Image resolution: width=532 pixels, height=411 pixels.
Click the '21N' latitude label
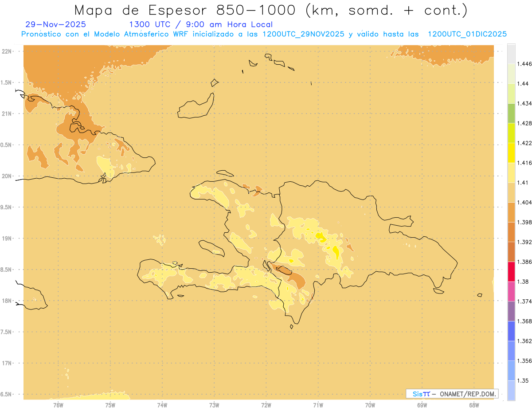[x=6, y=114]
